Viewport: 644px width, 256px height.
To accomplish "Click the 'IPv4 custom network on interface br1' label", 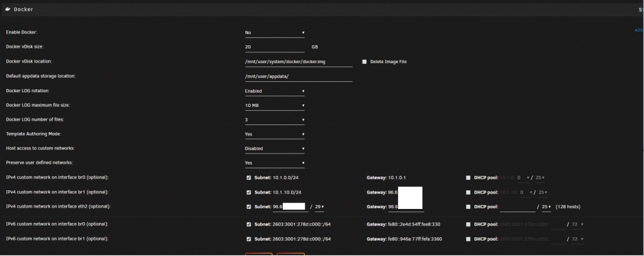I will [x=57, y=192].
